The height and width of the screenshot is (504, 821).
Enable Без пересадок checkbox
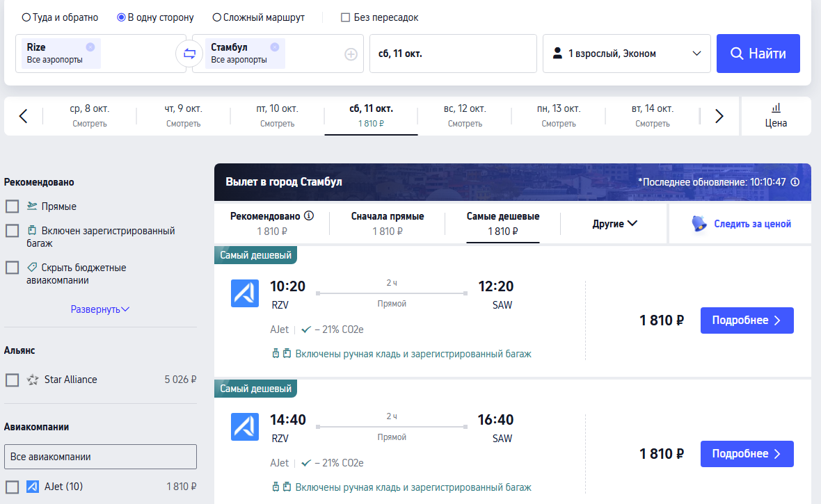[345, 17]
